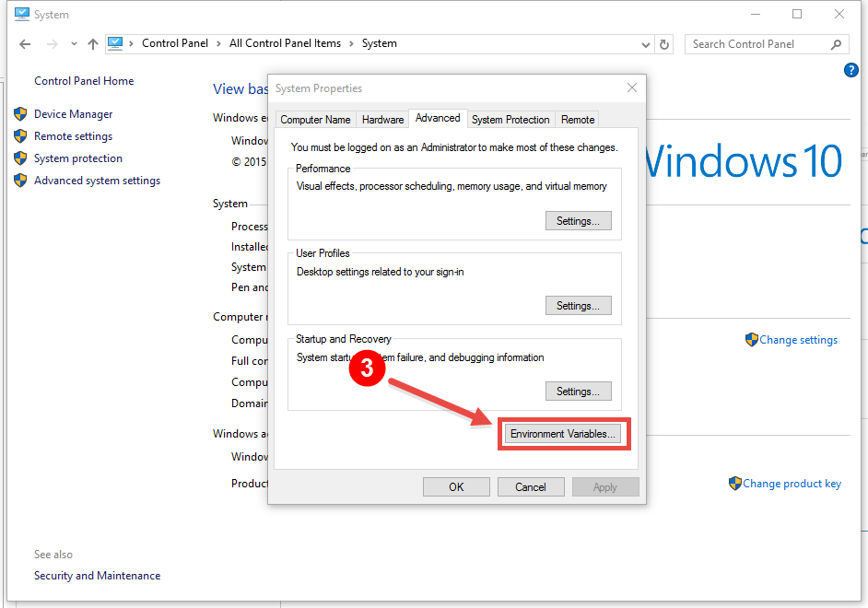Switch to System Protection tab
The height and width of the screenshot is (608, 868).
pyautogui.click(x=510, y=120)
